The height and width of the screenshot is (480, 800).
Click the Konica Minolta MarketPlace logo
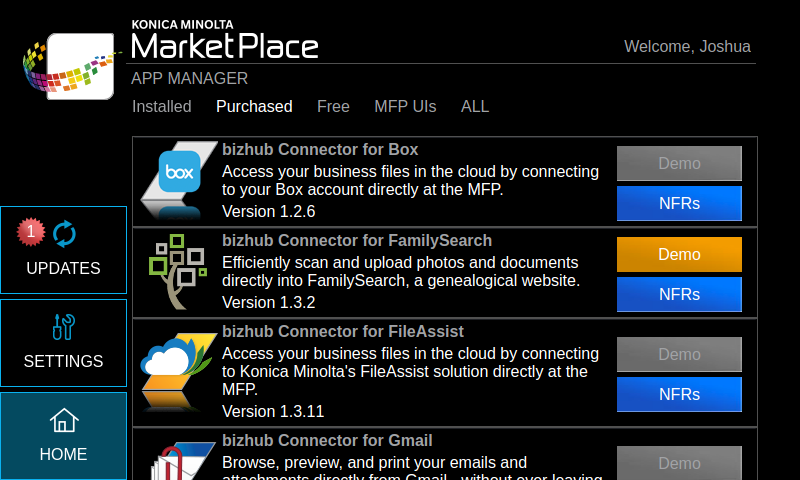70,65
